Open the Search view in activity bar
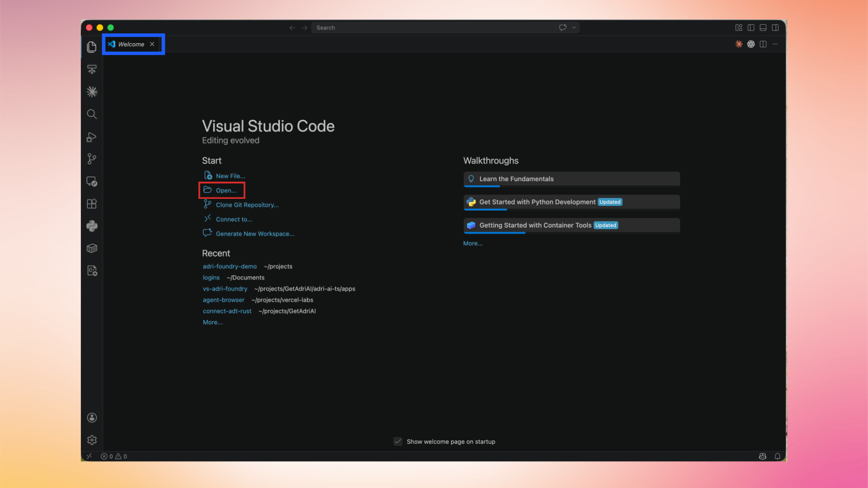Image resolution: width=868 pixels, height=488 pixels. click(x=92, y=114)
